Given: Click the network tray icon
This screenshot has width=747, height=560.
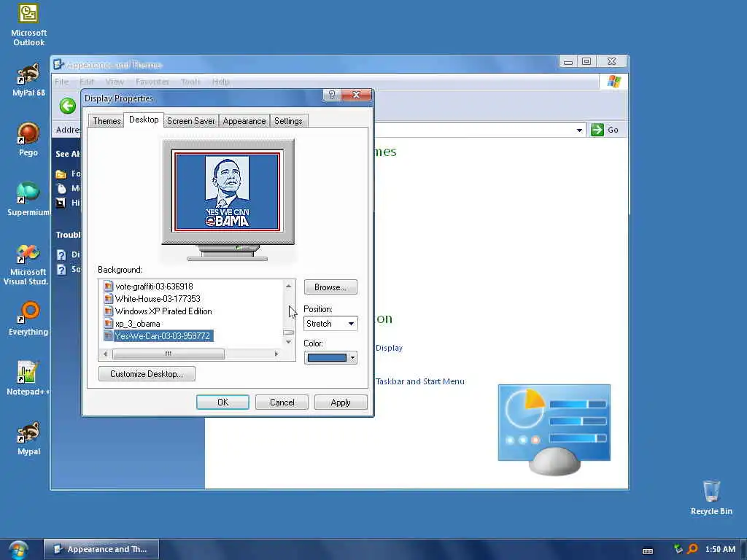Looking at the screenshot, I should tap(678, 549).
